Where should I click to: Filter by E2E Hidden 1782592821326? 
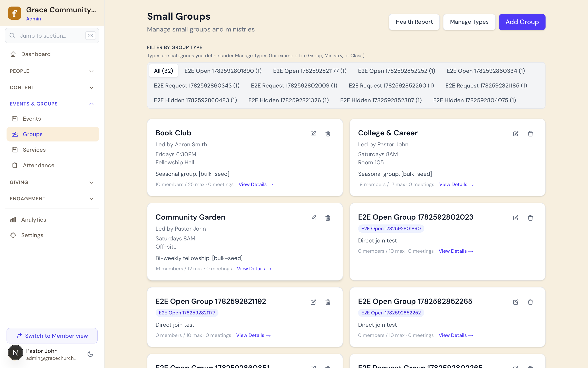(288, 100)
